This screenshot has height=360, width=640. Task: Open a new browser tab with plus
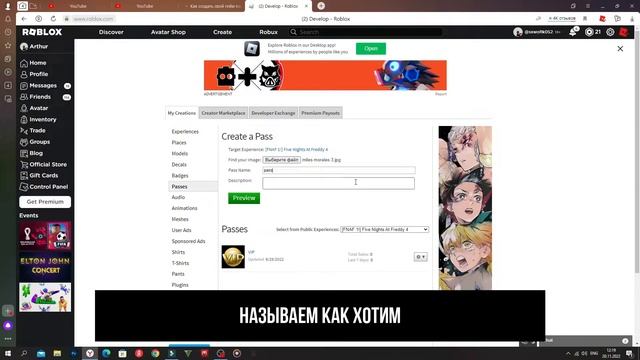[x=321, y=6]
